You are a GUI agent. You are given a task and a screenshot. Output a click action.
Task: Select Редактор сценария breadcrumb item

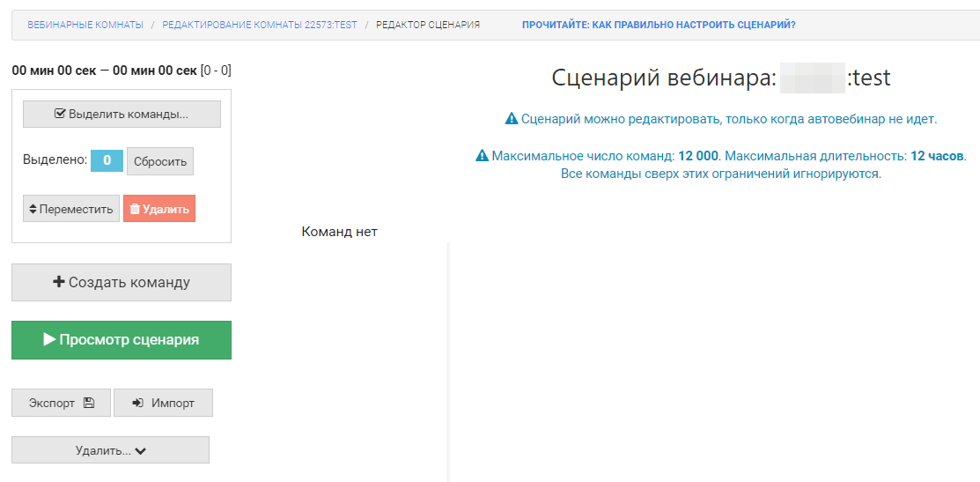pyautogui.click(x=428, y=25)
